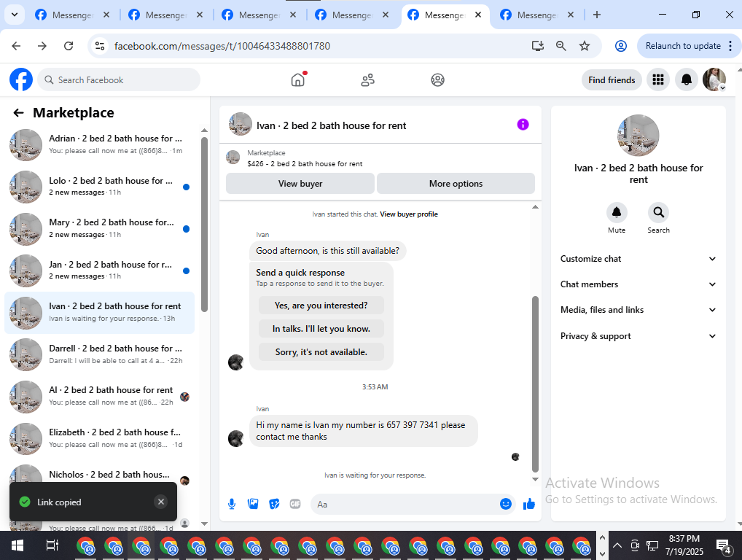Viewport: 742px width, 560px height.
Task: Click browser reload button
Action: [x=69, y=46]
